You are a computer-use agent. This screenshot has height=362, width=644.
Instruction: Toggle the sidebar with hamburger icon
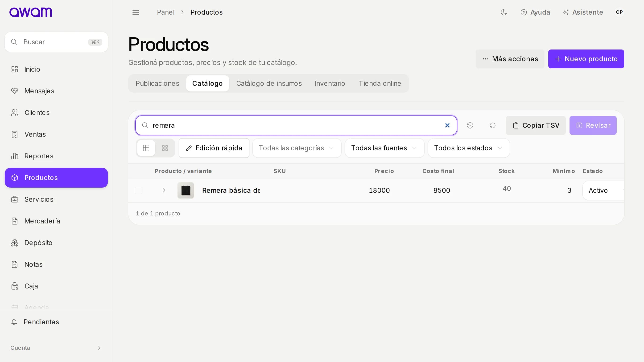pos(136,12)
